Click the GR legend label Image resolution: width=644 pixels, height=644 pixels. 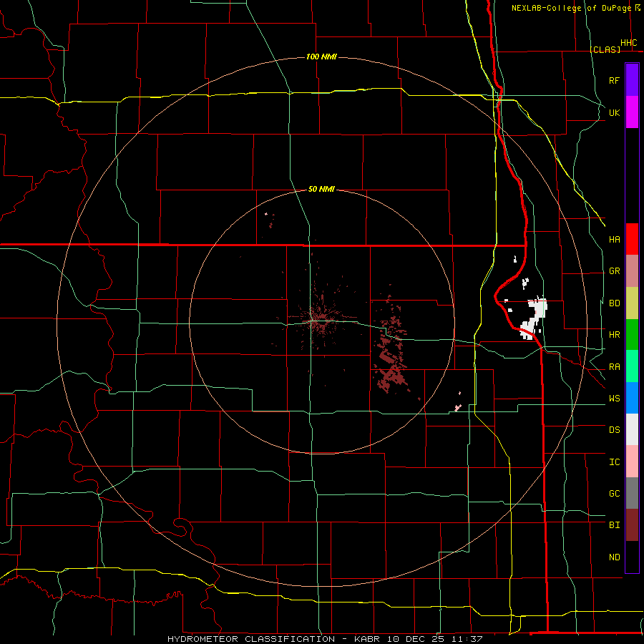(615, 271)
